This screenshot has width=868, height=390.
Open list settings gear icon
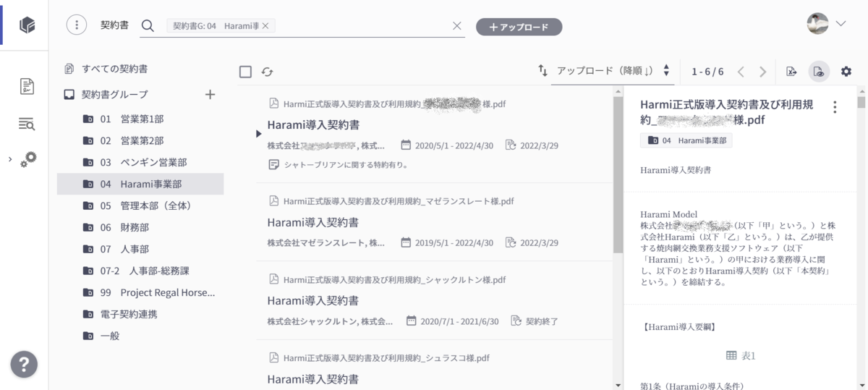click(846, 71)
